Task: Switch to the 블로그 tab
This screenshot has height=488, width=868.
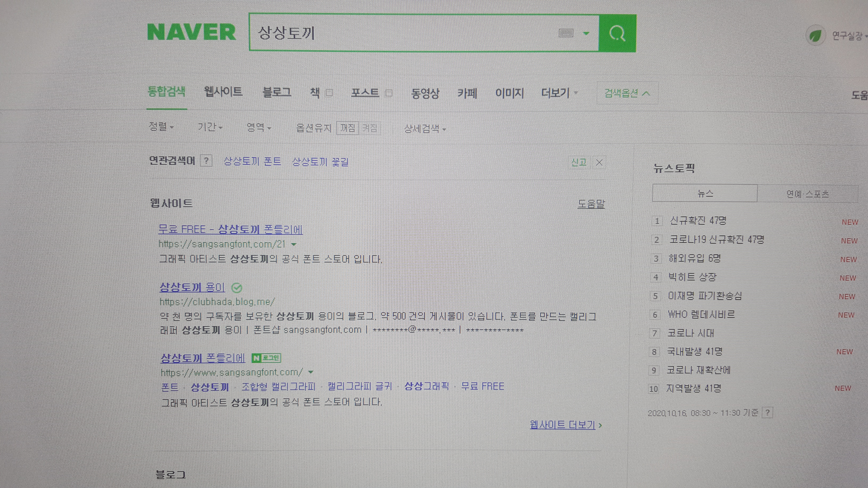Action: [x=277, y=92]
